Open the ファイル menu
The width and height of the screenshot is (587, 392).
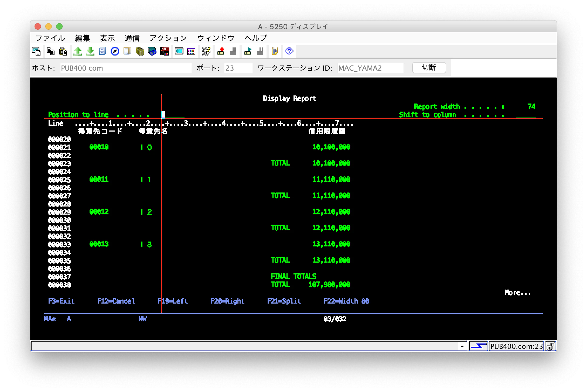pyautogui.click(x=50, y=38)
